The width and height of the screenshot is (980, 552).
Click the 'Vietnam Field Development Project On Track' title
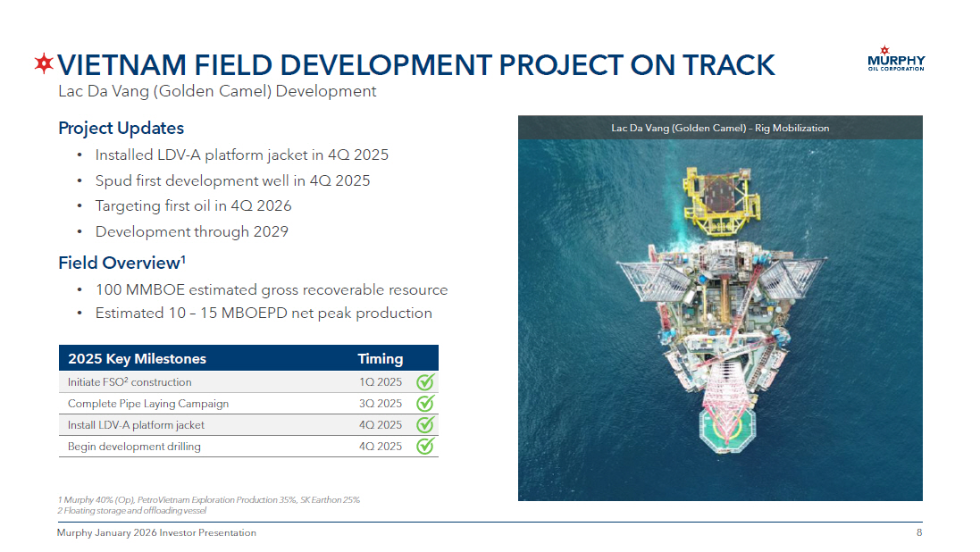click(416, 65)
